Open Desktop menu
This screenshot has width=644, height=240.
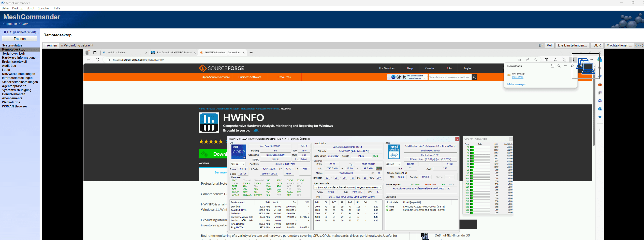coord(18,8)
